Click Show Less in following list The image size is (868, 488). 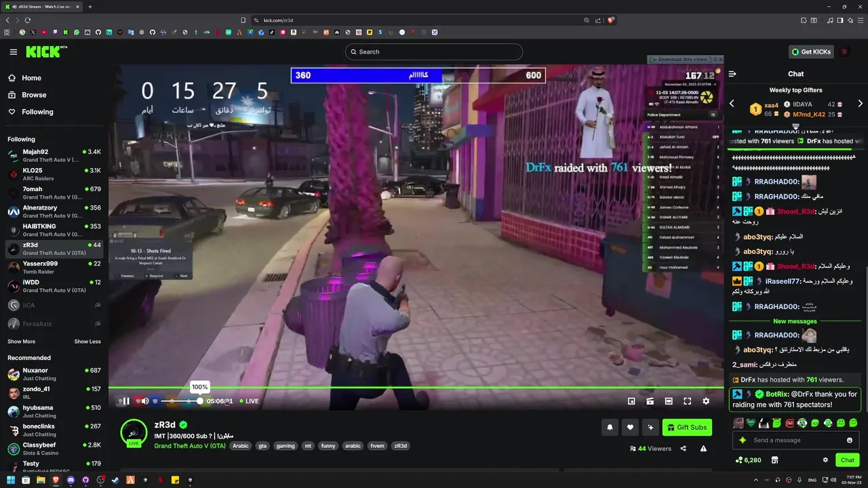(87, 342)
